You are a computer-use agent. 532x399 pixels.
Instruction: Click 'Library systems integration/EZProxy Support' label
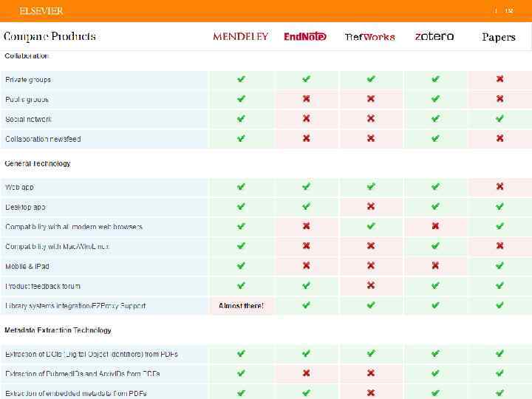75,306
